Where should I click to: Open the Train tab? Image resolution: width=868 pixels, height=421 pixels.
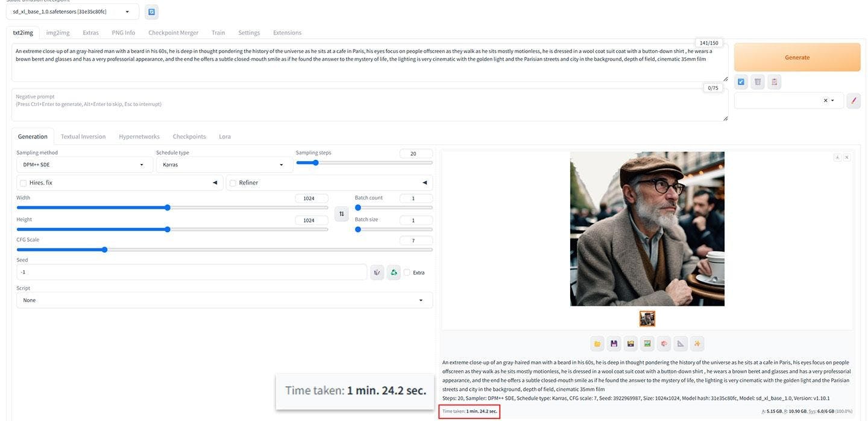coord(218,33)
